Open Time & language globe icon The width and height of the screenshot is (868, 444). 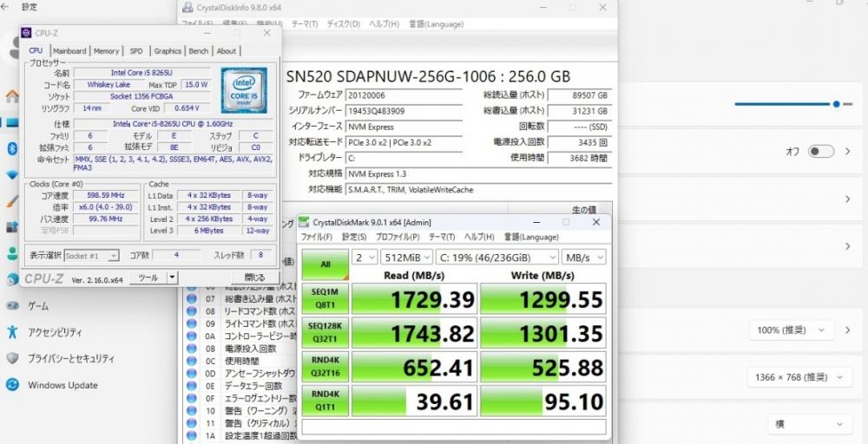tap(12, 279)
